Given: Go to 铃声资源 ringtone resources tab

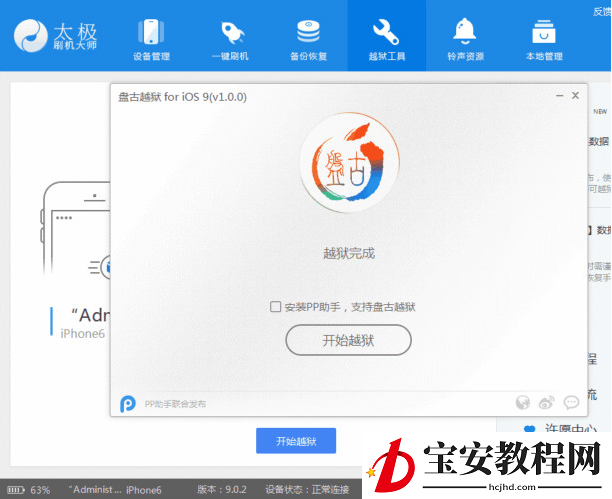Looking at the screenshot, I should pos(465,40).
